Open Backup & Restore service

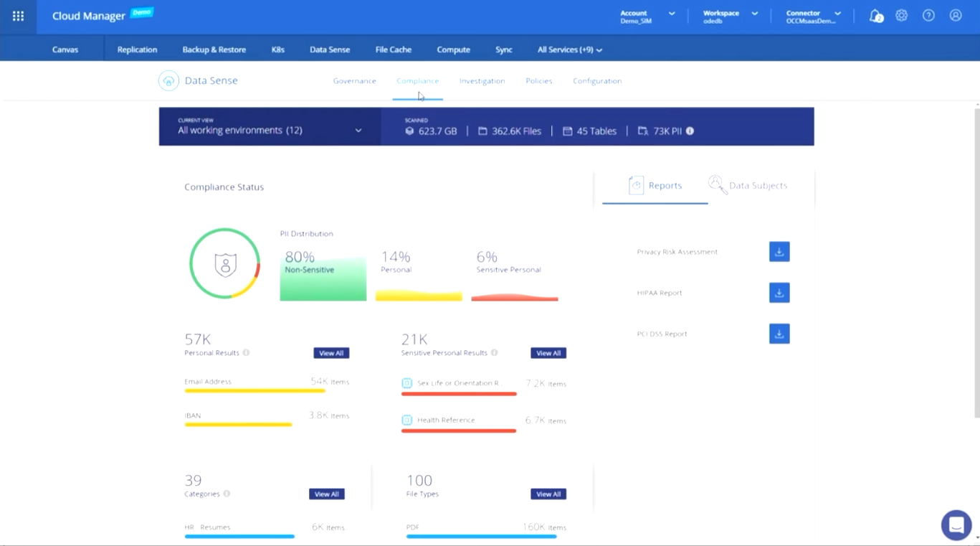[x=214, y=50]
